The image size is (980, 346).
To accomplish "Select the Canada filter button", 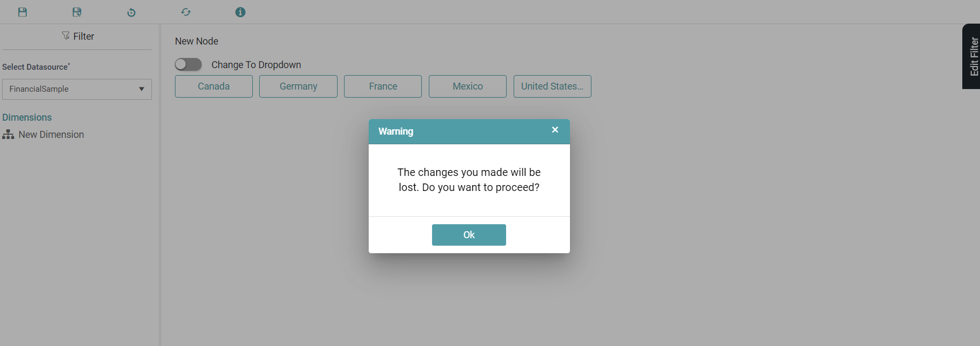I will coord(214,86).
